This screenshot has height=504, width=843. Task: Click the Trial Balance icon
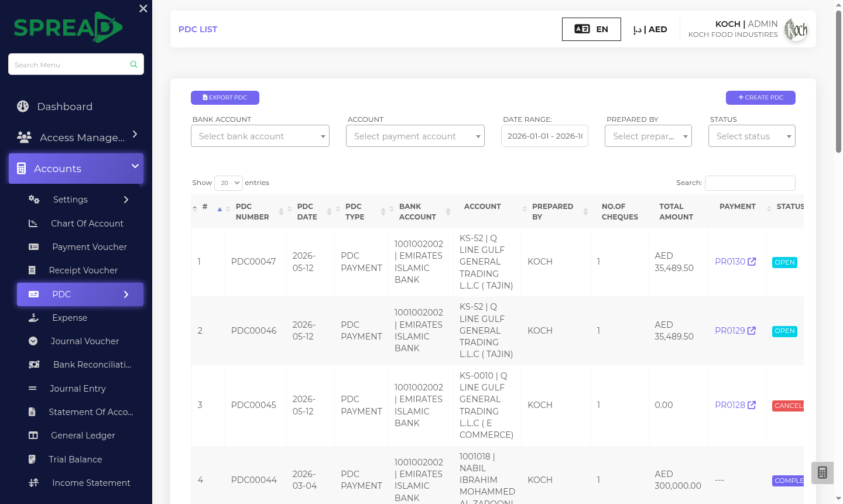pos(32,460)
